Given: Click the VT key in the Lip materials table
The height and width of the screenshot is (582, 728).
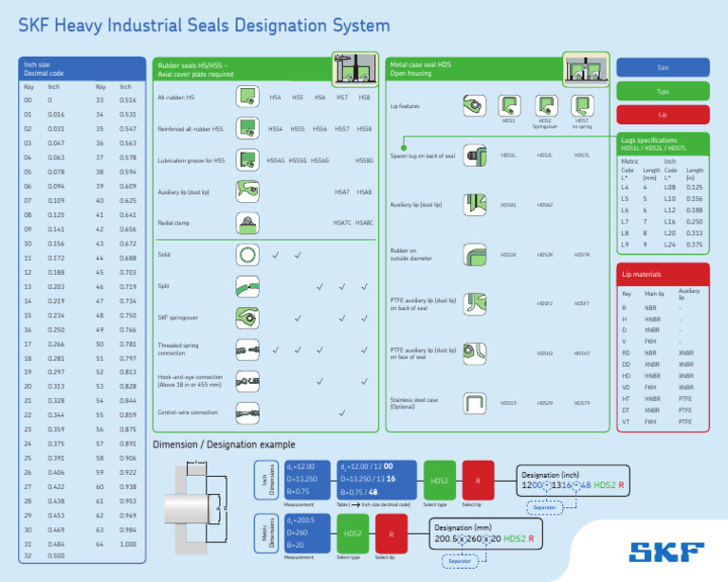Looking at the screenshot, I should [x=626, y=422].
